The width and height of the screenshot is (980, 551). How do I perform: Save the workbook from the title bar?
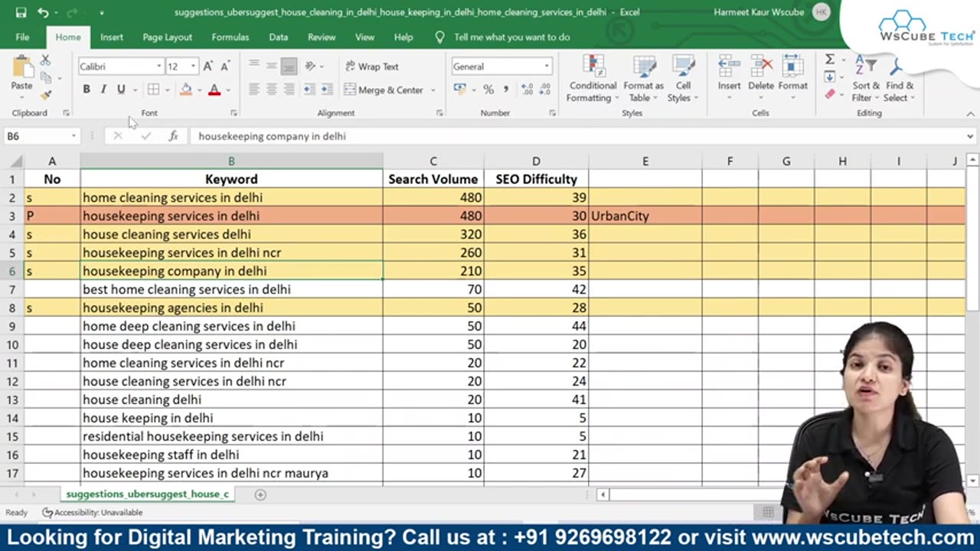click(x=21, y=12)
